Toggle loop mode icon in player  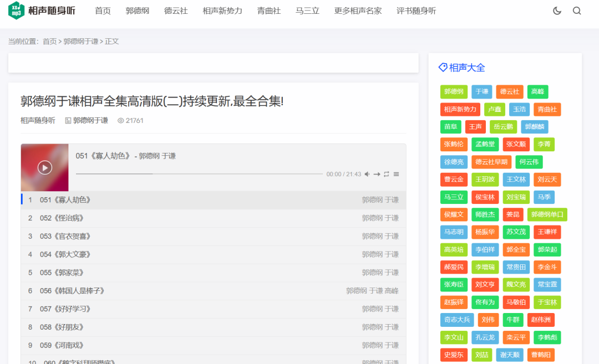(x=387, y=174)
